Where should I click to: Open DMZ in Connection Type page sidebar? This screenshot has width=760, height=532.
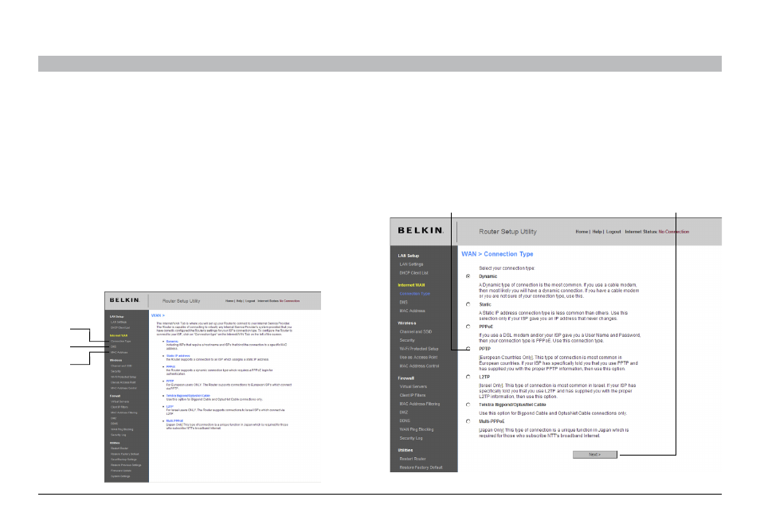point(403,413)
